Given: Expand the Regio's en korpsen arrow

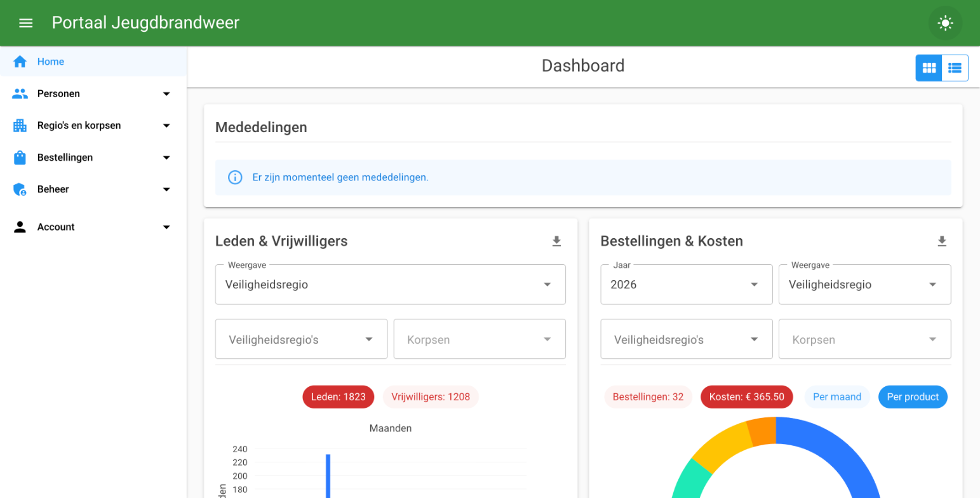Looking at the screenshot, I should coord(166,125).
